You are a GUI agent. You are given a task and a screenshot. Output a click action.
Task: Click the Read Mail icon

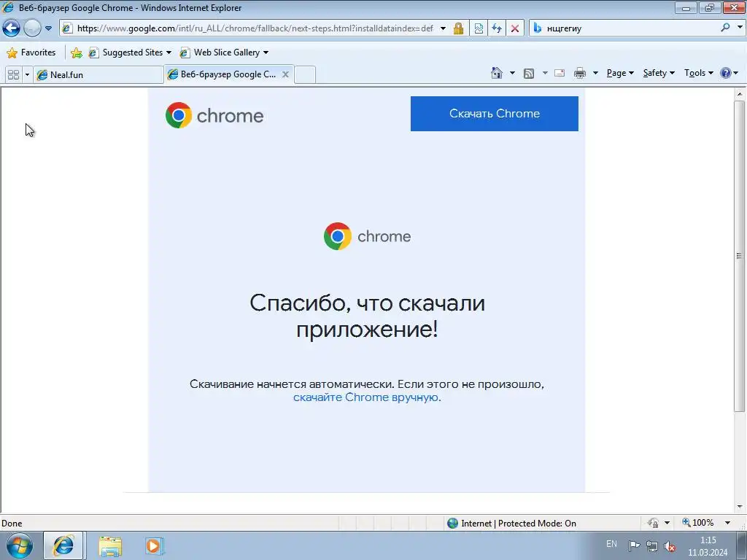[x=560, y=74]
